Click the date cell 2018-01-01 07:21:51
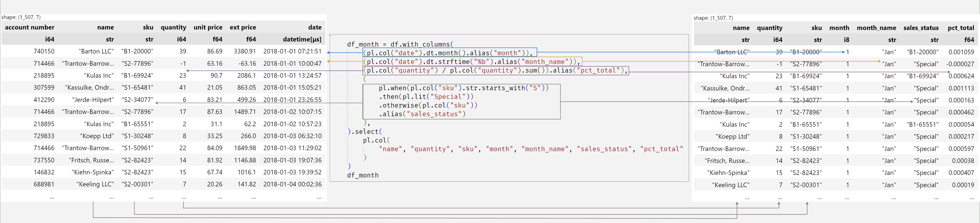 click(x=292, y=51)
